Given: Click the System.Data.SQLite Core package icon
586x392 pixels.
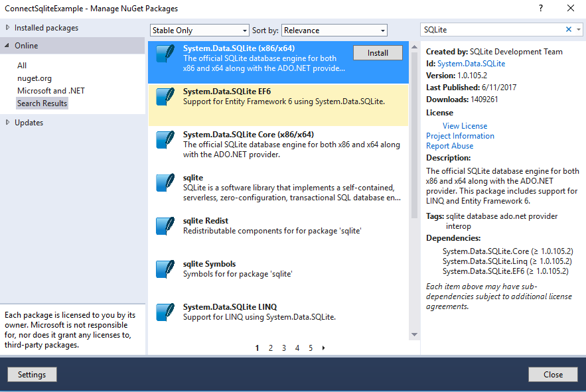Looking at the screenshot, I should pos(165,140).
